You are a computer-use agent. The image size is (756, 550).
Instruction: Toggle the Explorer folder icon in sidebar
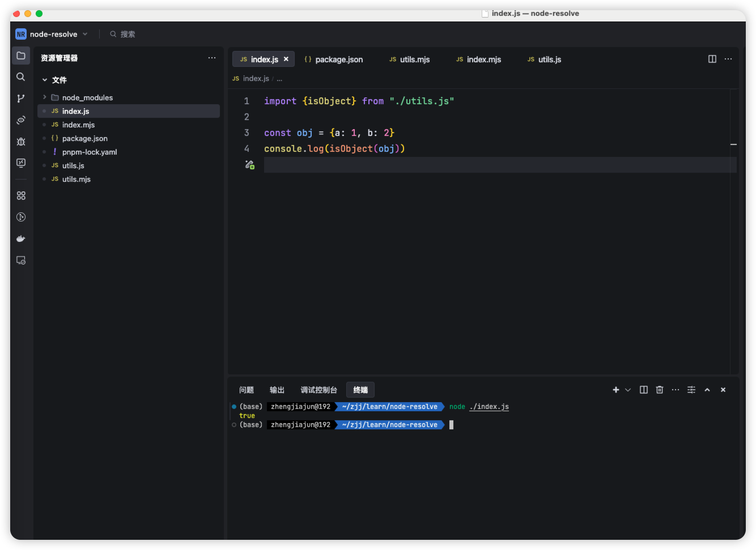tap(21, 56)
